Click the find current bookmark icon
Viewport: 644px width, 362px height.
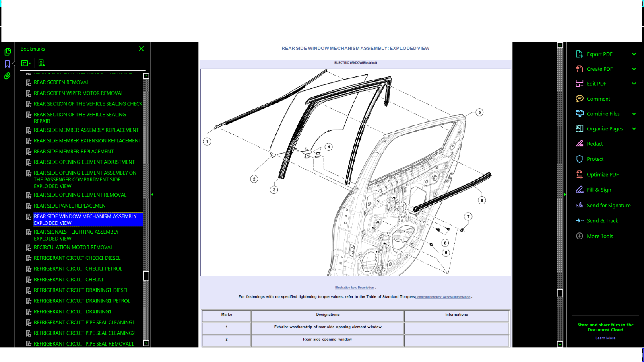click(x=41, y=63)
